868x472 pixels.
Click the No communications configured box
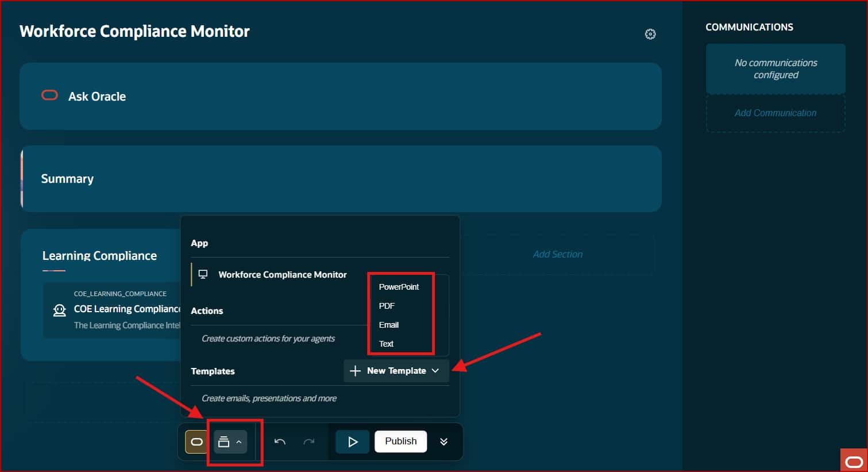pyautogui.click(x=776, y=68)
